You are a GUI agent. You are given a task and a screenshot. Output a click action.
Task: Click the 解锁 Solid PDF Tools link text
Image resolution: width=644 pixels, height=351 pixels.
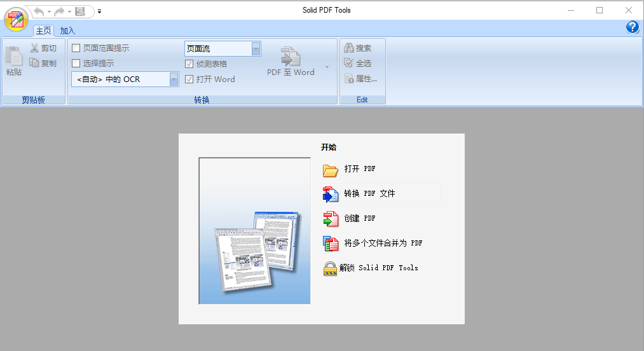click(x=379, y=268)
